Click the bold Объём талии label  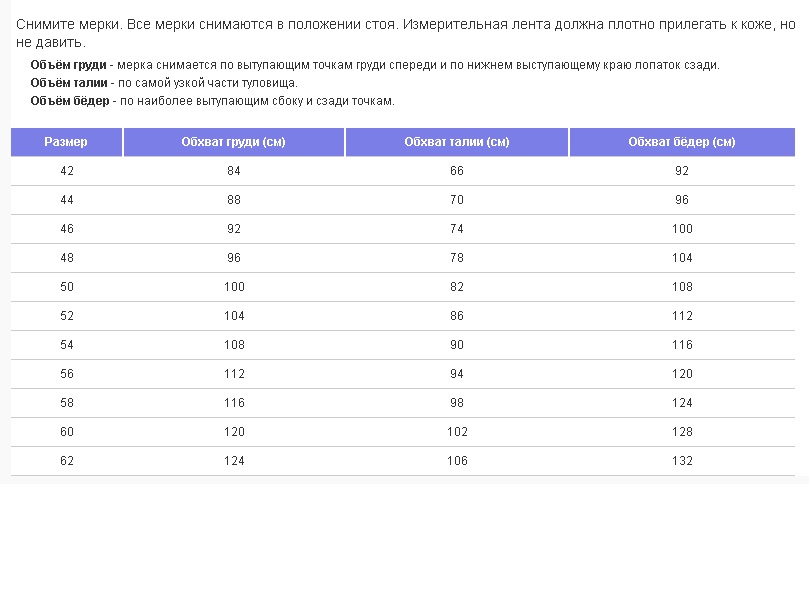pos(69,83)
